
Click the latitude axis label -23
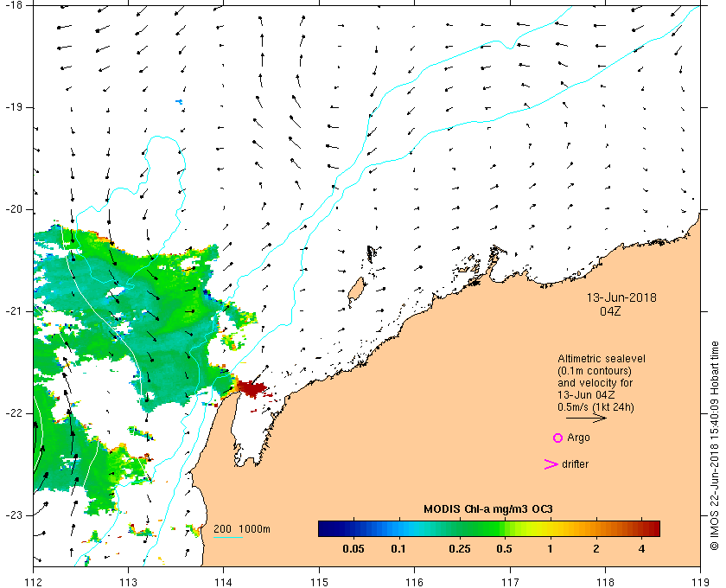click(12, 514)
